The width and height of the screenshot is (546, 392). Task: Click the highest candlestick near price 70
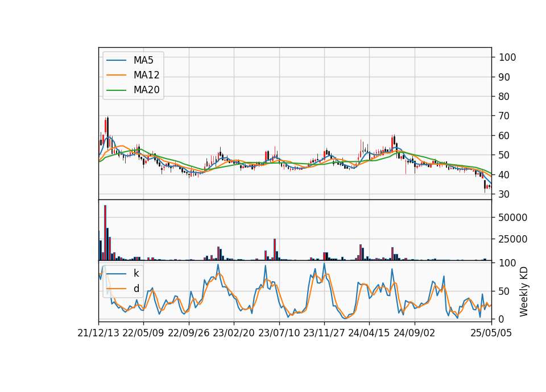(108, 132)
